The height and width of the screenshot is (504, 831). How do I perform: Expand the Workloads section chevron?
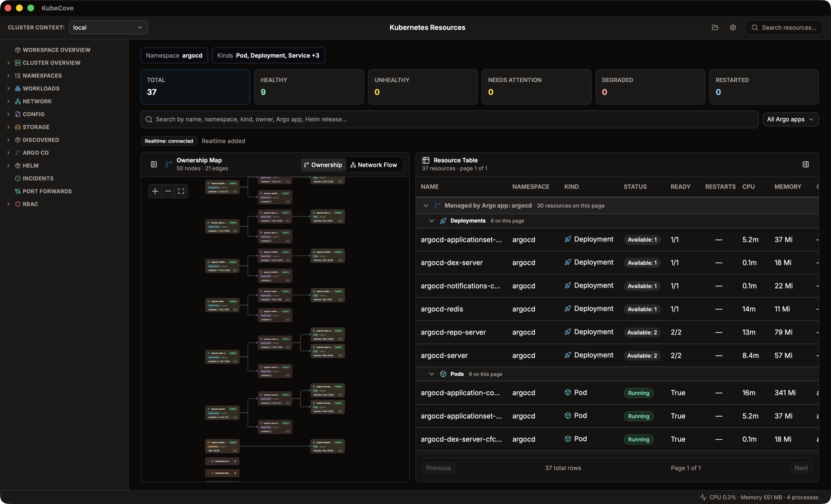pos(8,88)
